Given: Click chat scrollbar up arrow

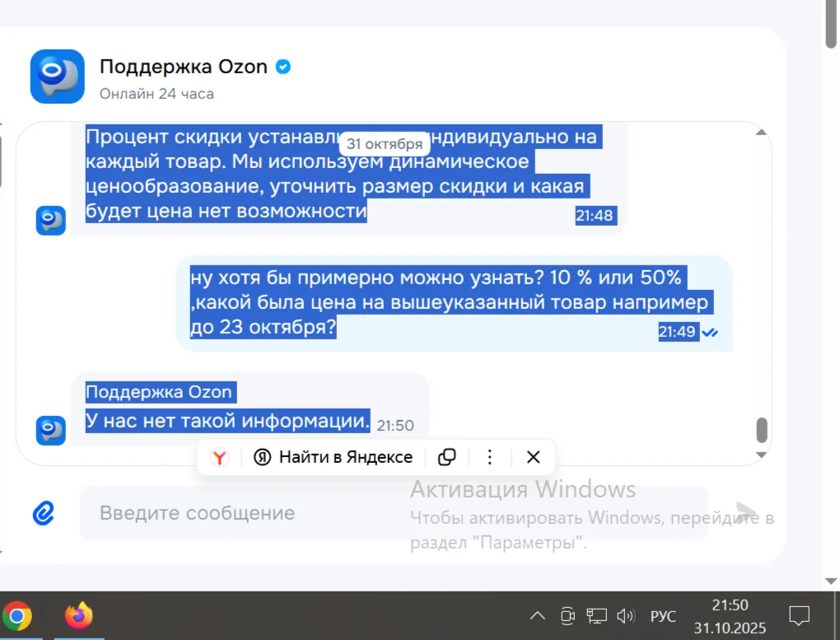Looking at the screenshot, I should 761,133.
